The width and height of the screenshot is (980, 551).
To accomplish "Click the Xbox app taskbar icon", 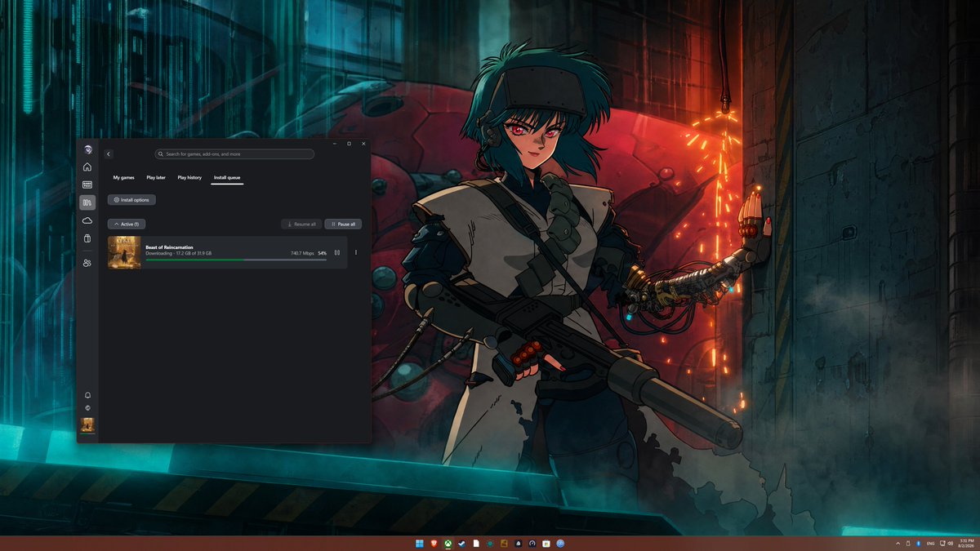I will (x=448, y=544).
